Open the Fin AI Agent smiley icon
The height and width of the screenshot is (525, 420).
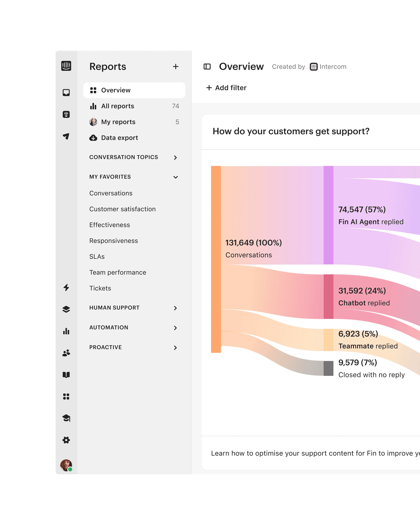point(66,114)
